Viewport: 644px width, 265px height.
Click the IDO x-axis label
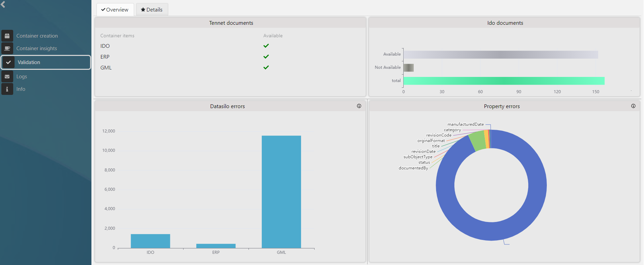(150, 252)
